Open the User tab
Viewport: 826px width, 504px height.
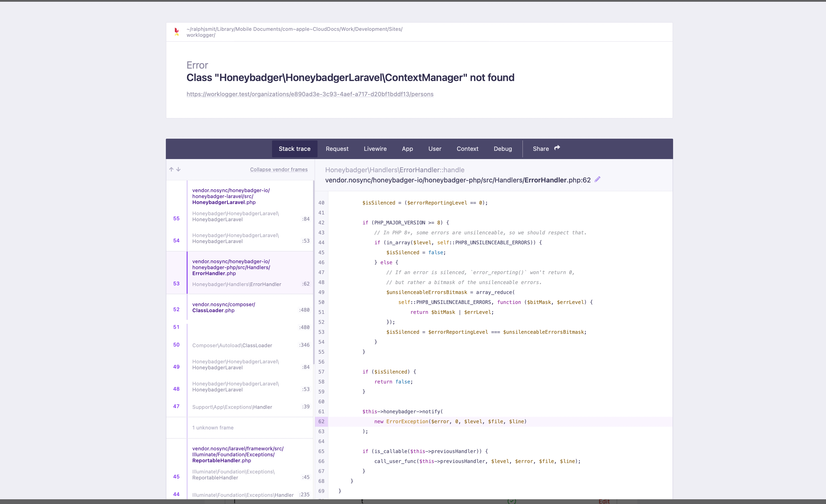(434, 149)
